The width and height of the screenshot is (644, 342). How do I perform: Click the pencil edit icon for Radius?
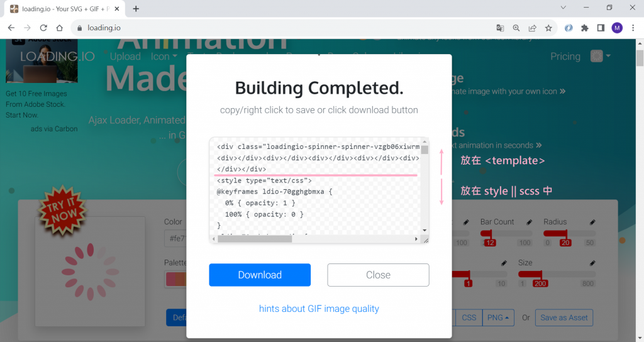pyautogui.click(x=592, y=222)
